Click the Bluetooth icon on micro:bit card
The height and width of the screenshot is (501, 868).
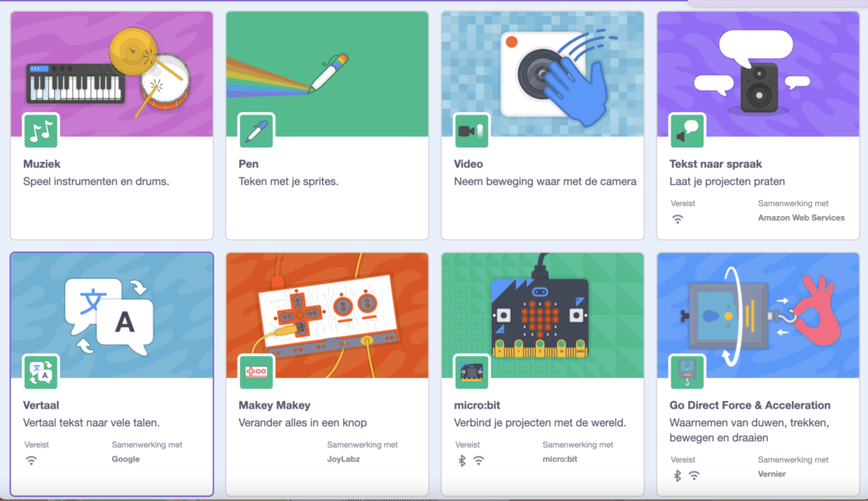pos(462,460)
